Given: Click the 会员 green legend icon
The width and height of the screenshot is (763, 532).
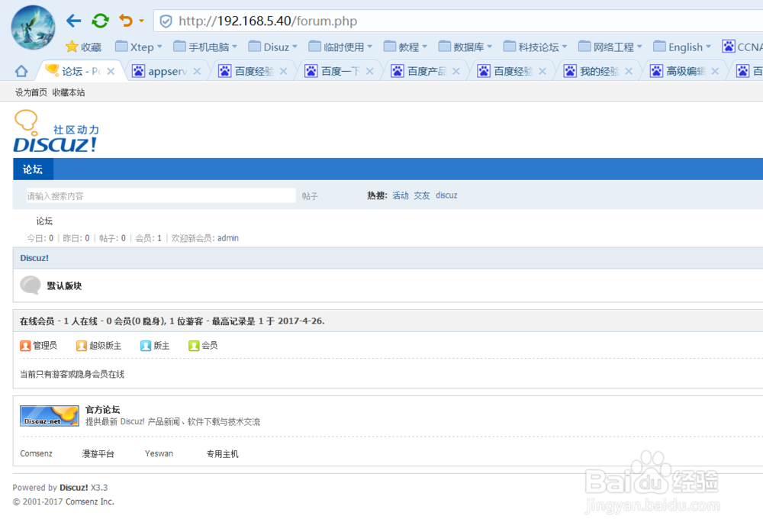Looking at the screenshot, I should click(x=195, y=345).
